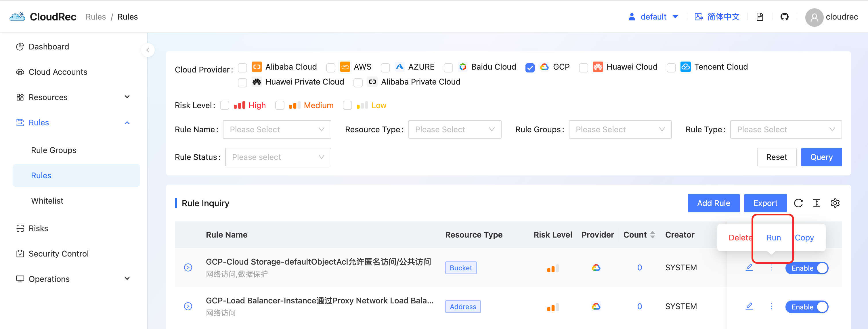Viewport: 868px width, 329px height.
Task: Open the Rule Type dropdown
Action: (786, 129)
